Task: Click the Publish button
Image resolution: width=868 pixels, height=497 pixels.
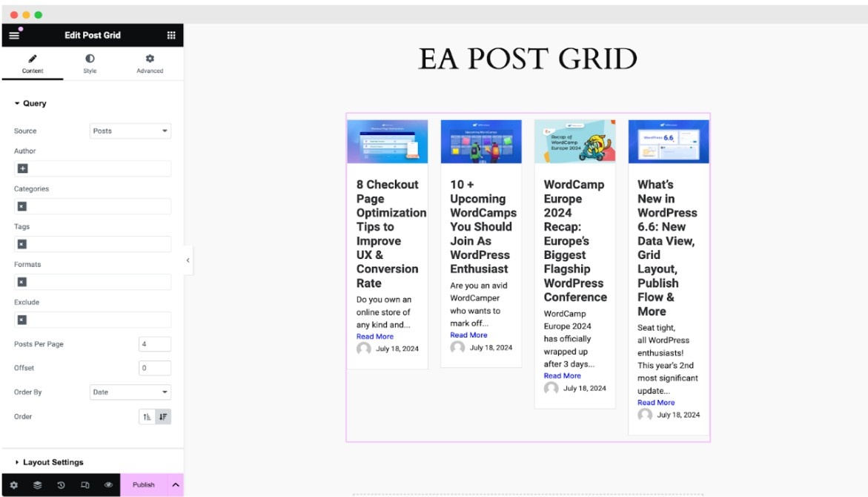Action: click(x=144, y=484)
